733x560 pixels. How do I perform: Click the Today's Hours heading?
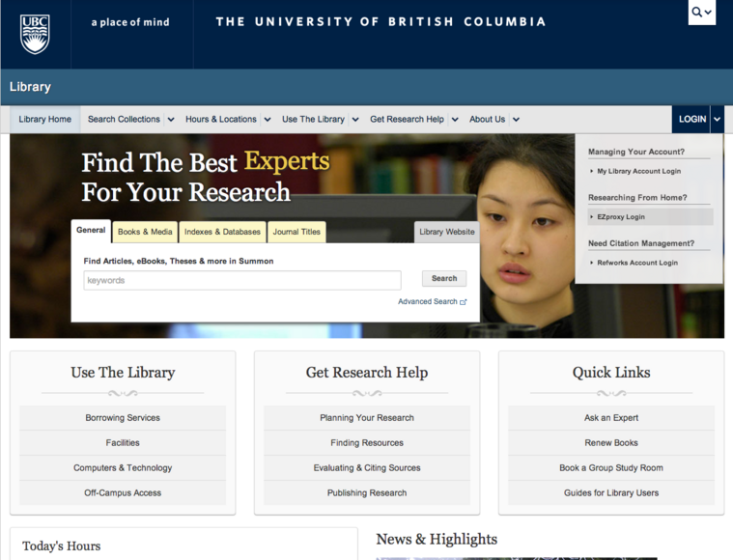coord(61,546)
